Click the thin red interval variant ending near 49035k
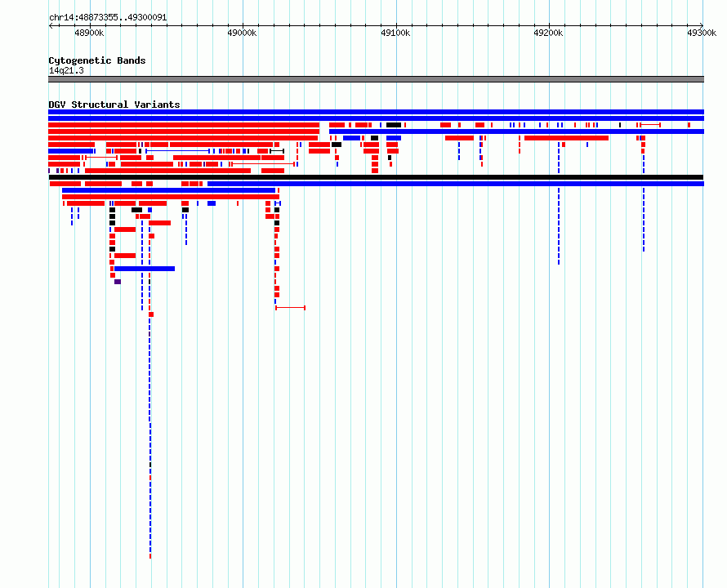Viewport: 727px width, 588px height. [263, 163]
